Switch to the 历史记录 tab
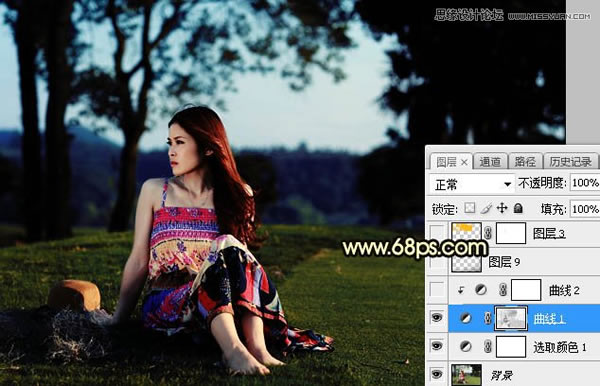The height and width of the screenshot is (386, 600). tap(570, 162)
